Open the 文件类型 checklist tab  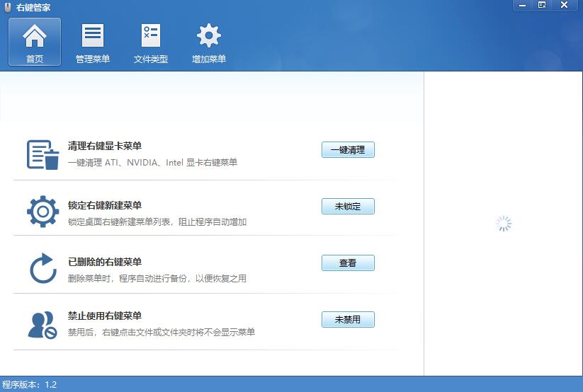tap(151, 42)
